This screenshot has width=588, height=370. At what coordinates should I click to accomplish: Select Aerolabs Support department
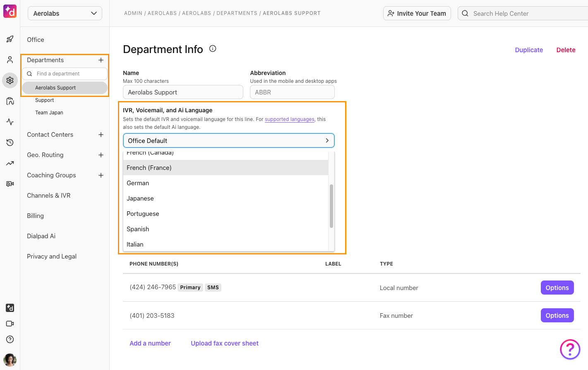[x=65, y=88]
